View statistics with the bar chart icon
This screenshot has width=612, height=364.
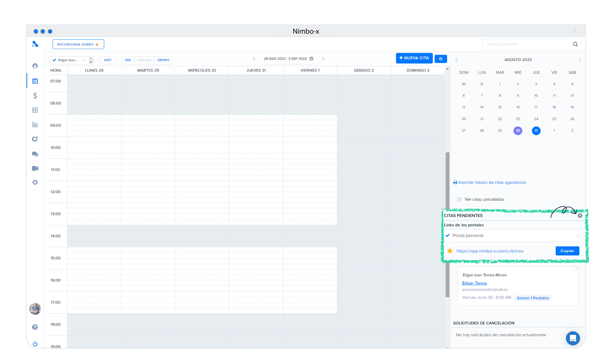[35, 125]
